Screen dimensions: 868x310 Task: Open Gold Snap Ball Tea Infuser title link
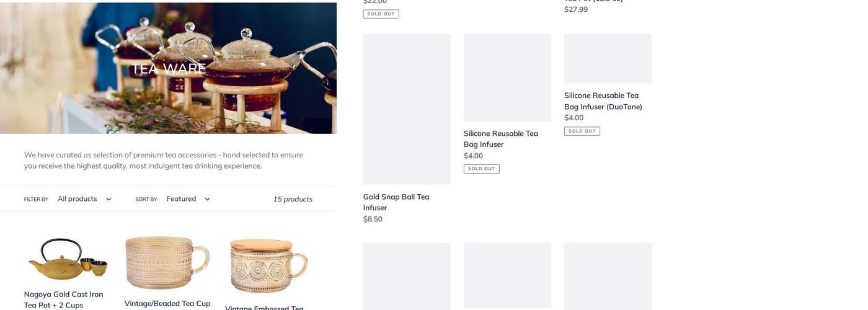pos(396,202)
